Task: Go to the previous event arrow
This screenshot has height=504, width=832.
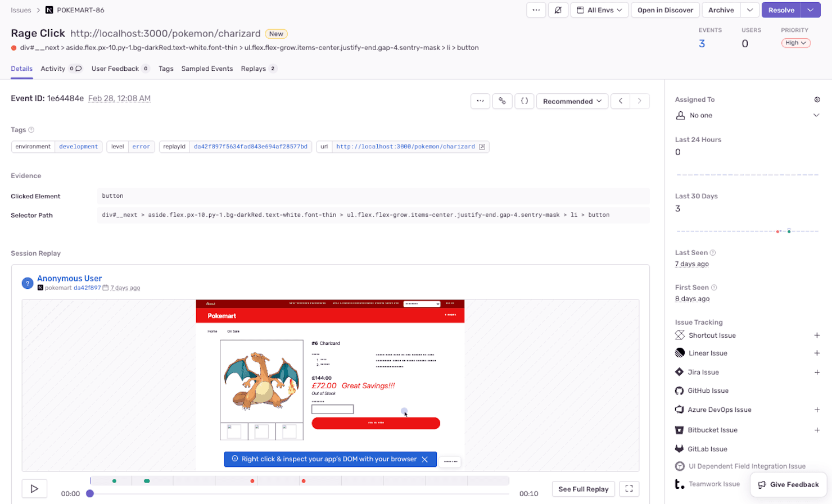Action: point(621,101)
